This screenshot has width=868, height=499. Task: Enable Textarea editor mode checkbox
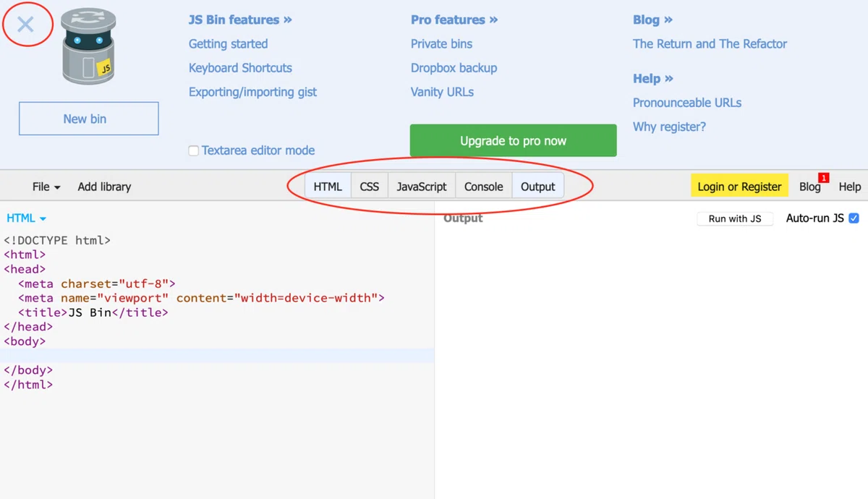pos(193,150)
